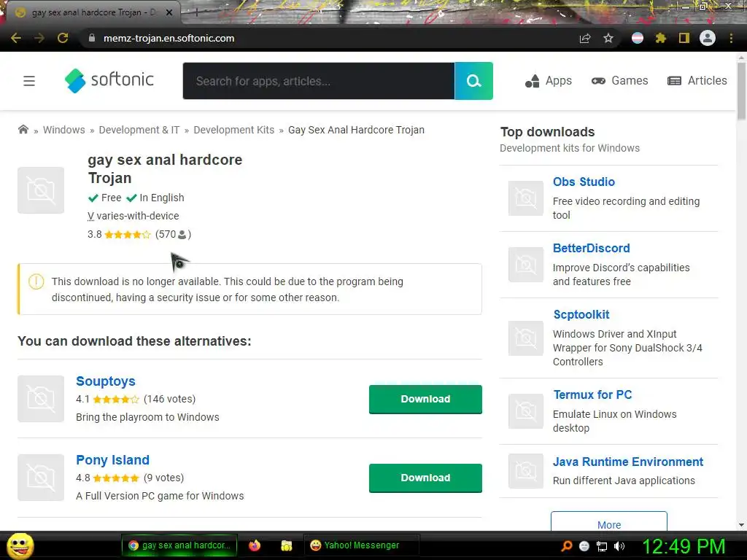Open Scptoolkit in Top downloads

coord(581,314)
